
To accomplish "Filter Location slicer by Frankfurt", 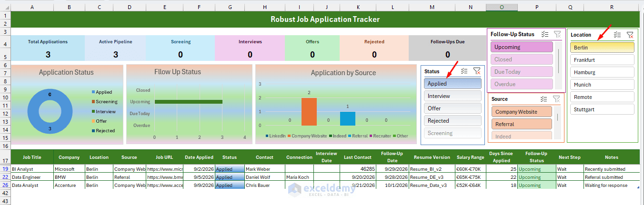I will [x=602, y=60].
